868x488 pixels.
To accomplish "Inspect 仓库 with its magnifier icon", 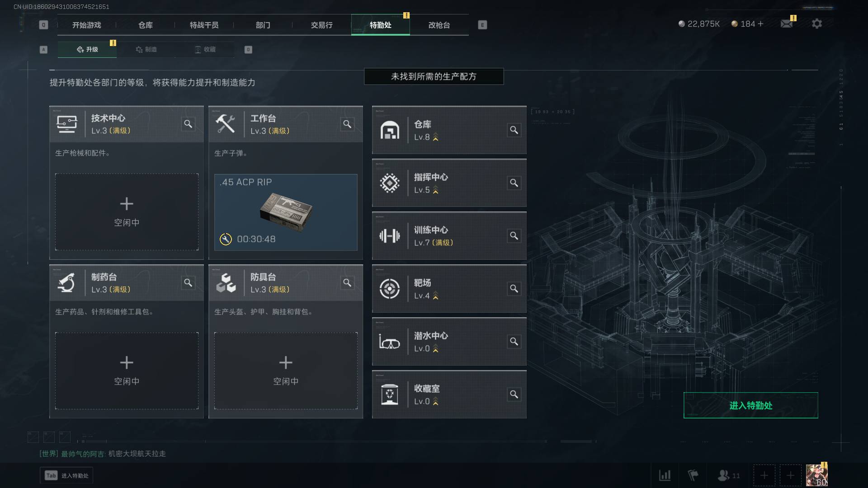I will pyautogui.click(x=514, y=130).
